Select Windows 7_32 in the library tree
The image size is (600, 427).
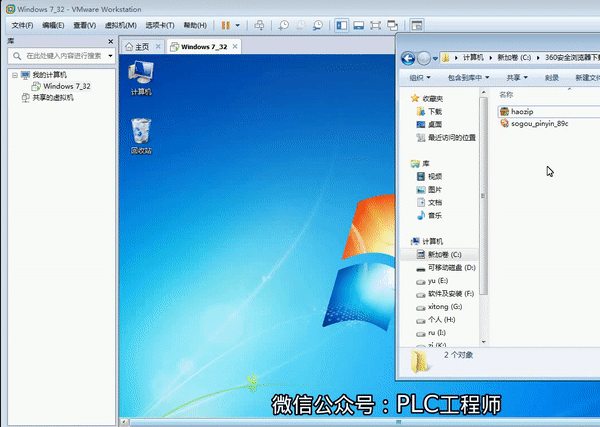click(67, 86)
